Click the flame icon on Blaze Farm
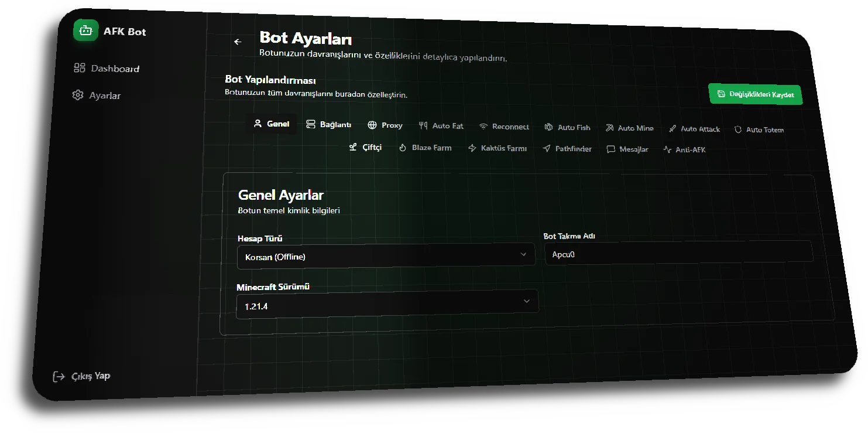 coord(403,148)
